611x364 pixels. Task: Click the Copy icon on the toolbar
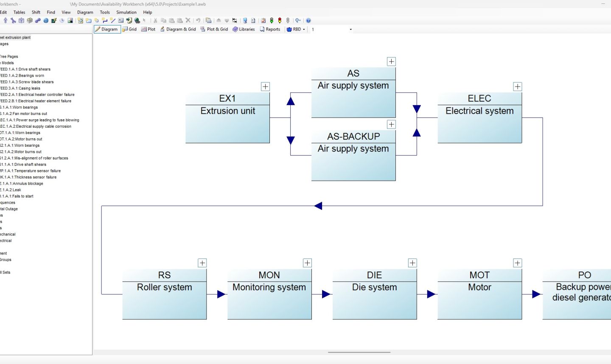tap(164, 20)
